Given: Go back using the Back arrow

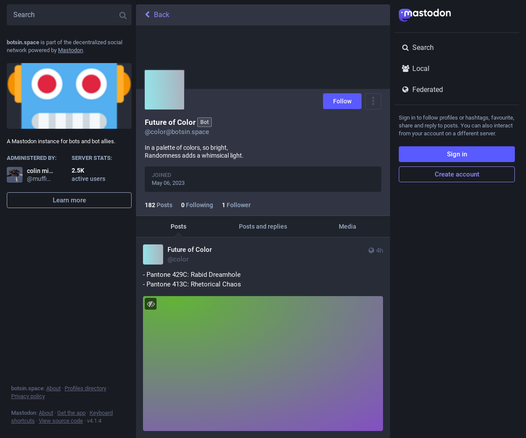Looking at the screenshot, I should point(157,14).
